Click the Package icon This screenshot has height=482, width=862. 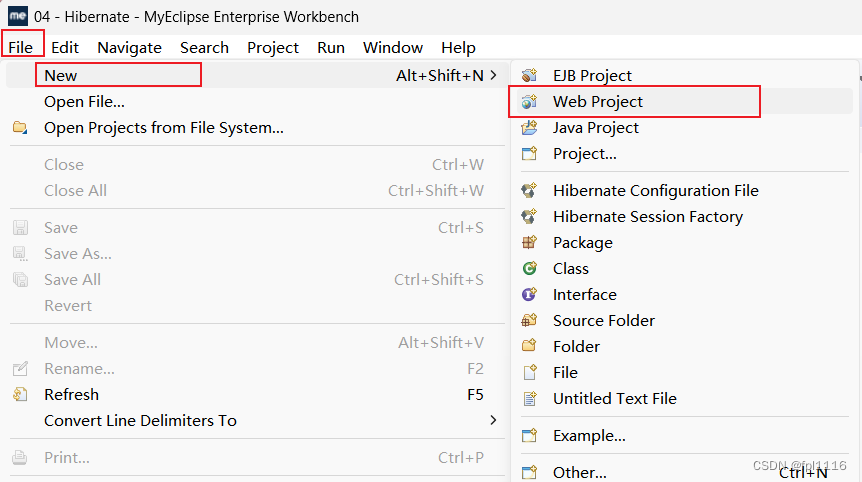pos(529,242)
